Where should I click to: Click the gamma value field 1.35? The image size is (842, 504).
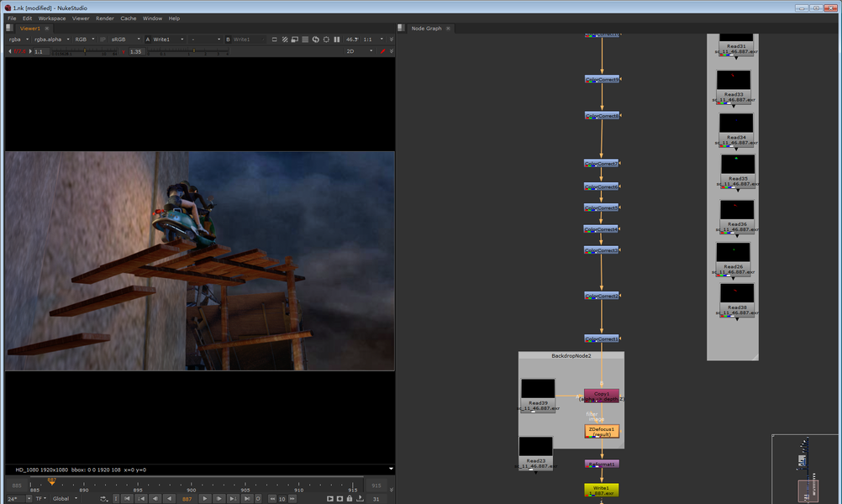136,51
